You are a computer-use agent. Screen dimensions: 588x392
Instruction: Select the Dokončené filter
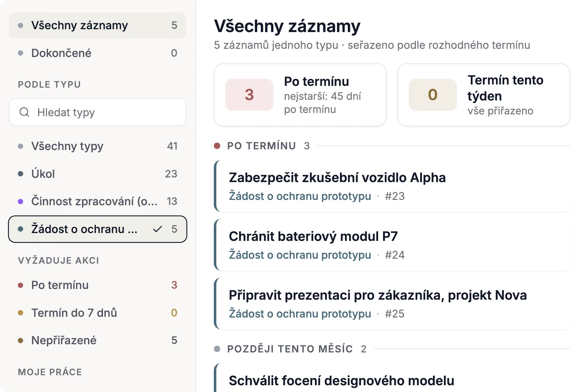point(98,53)
